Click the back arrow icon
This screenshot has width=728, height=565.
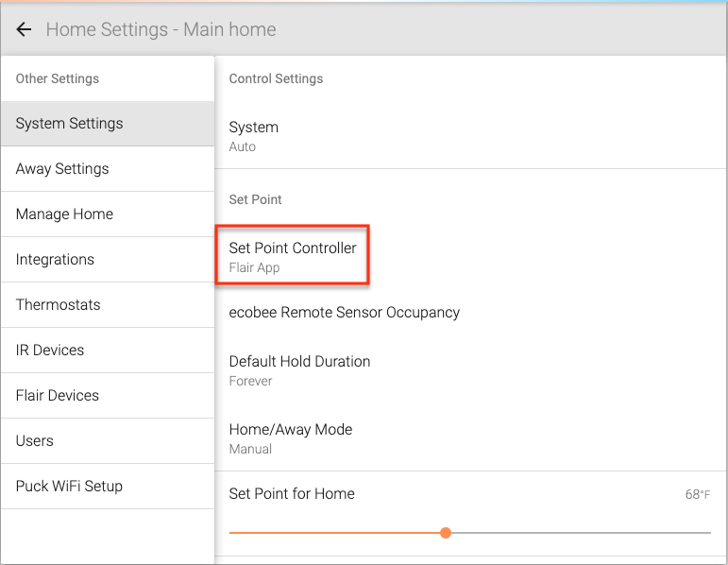coord(24,29)
